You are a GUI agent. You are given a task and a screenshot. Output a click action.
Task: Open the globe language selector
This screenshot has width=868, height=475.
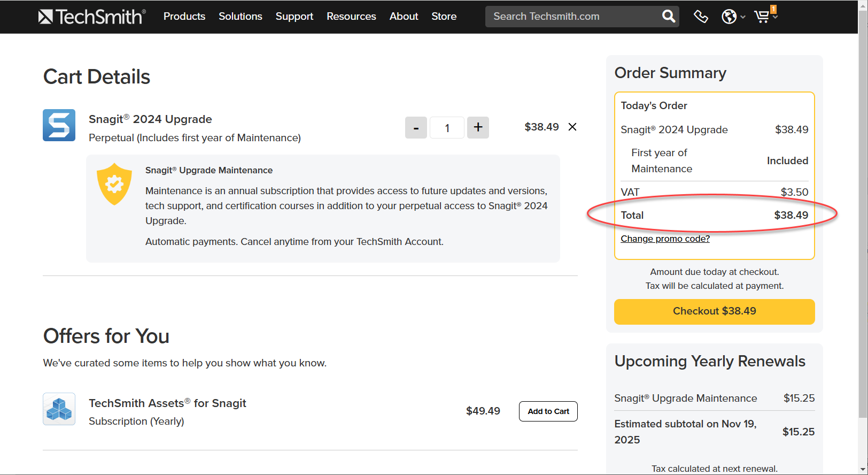[x=729, y=17]
